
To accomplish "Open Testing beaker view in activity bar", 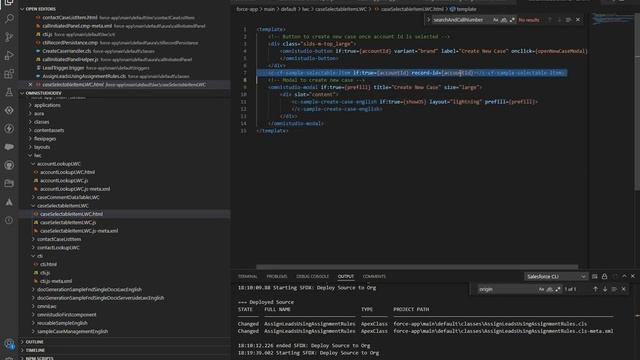I will click(x=9, y=92).
